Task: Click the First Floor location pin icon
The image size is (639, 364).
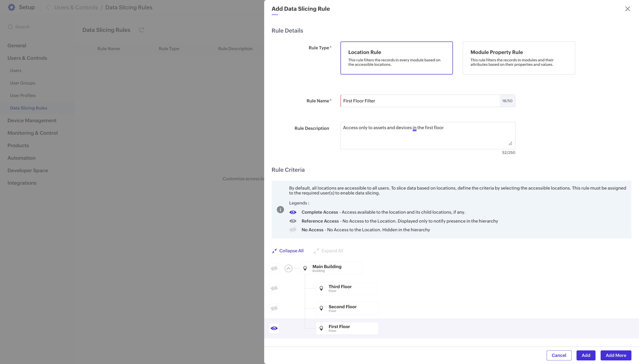Action: coord(321,328)
